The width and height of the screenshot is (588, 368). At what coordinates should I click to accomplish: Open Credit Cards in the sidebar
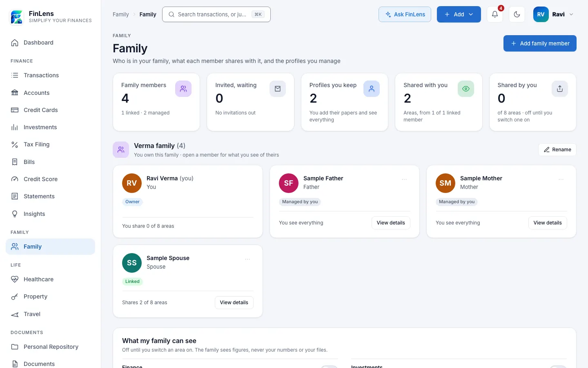pos(50,110)
